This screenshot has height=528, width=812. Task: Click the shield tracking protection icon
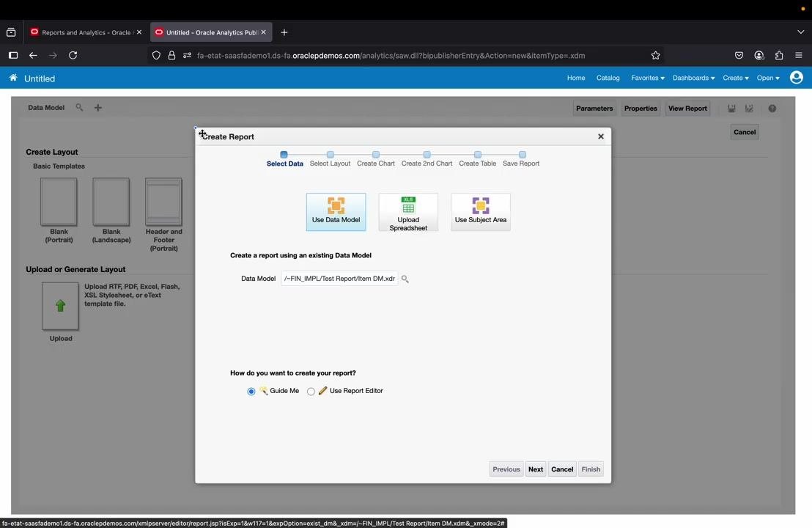pyautogui.click(x=156, y=56)
